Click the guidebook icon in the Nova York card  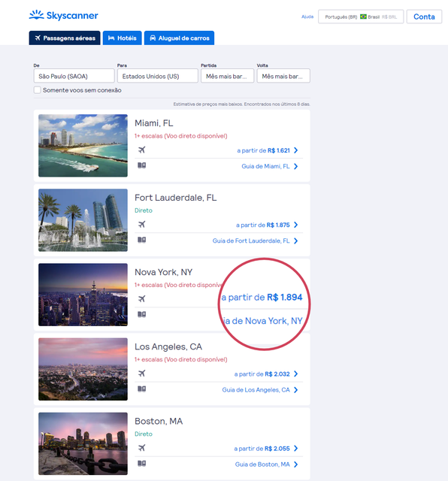(141, 314)
